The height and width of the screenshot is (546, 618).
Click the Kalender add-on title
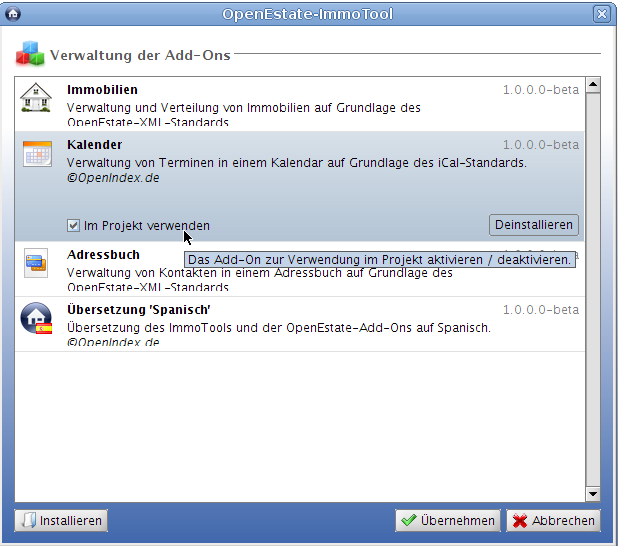point(94,145)
